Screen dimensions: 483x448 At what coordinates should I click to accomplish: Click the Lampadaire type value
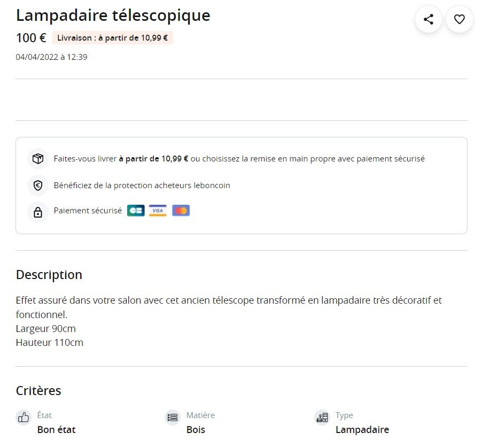coord(362,430)
